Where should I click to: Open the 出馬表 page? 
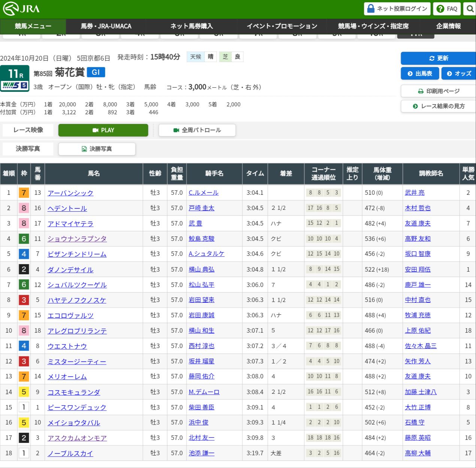pos(420,73)
